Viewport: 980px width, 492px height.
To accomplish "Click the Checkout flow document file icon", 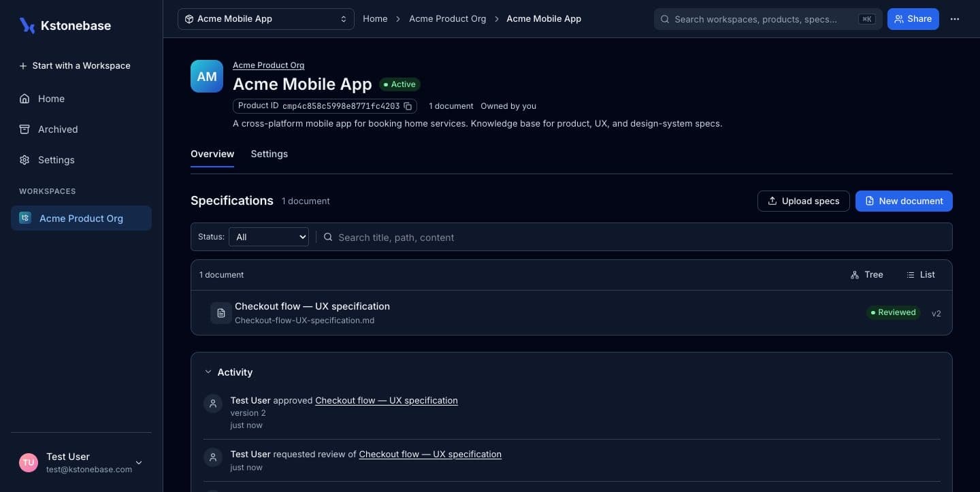I will point(220,313).
